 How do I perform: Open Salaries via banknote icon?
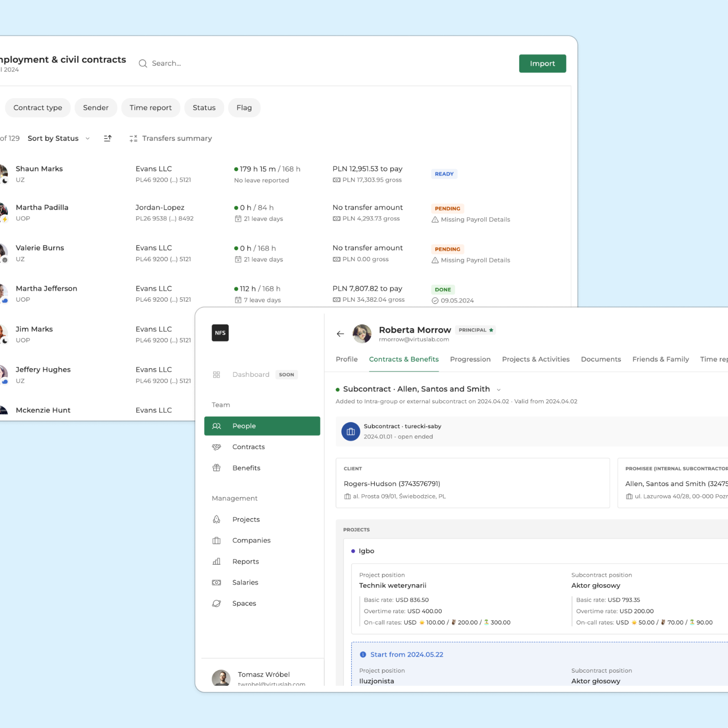point(216,582)
